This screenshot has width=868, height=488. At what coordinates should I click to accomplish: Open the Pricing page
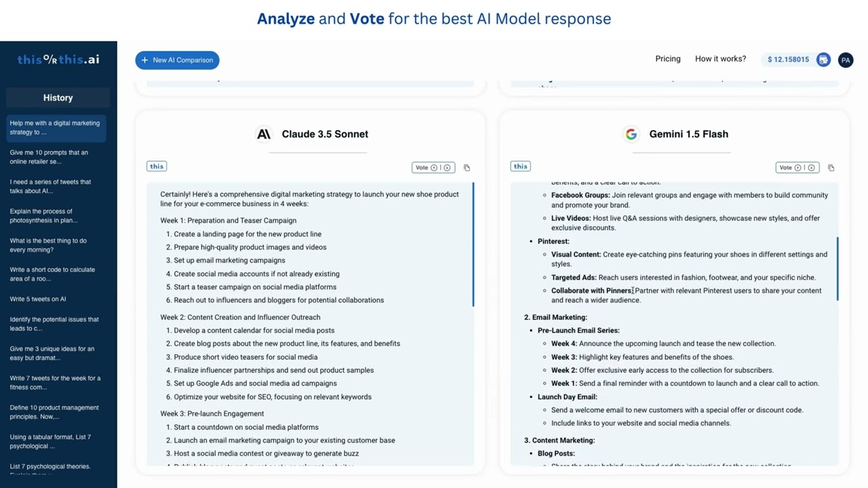pos(668,59)
